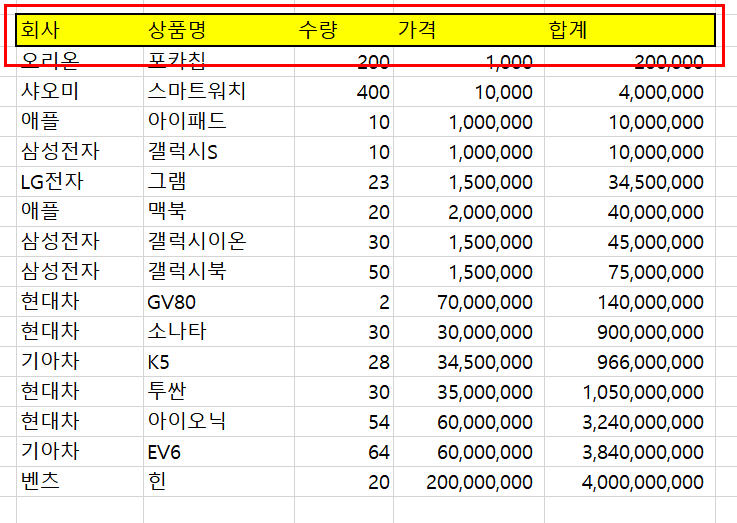Screen dimensions: 737x523
Task: Click 현대차 in the 아이오닉 row
Action: pos(80,422)
